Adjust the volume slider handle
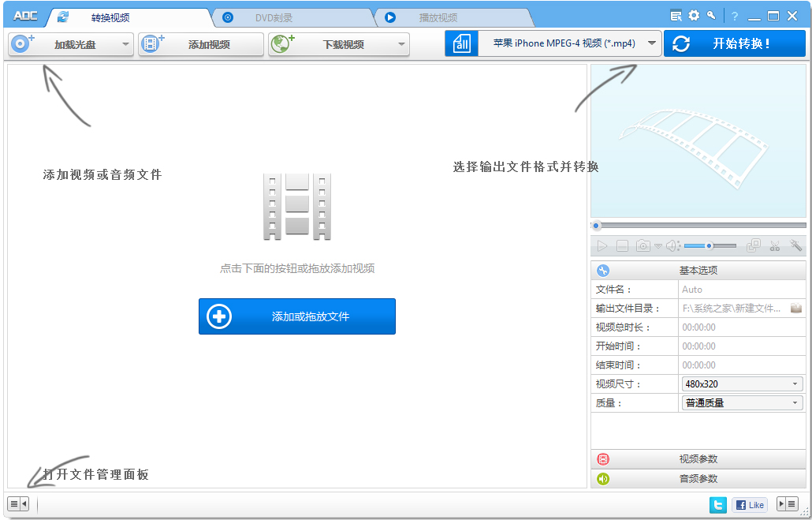 tap(710, 246)
